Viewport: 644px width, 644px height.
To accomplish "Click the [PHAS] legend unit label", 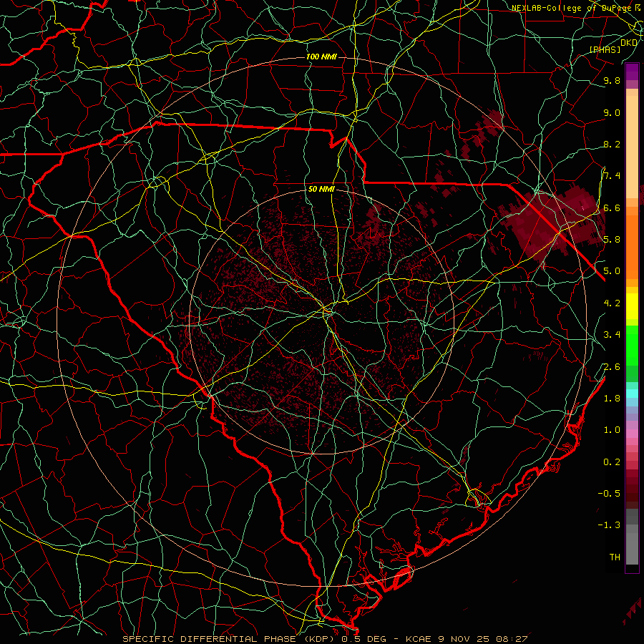I will point(605,50).
